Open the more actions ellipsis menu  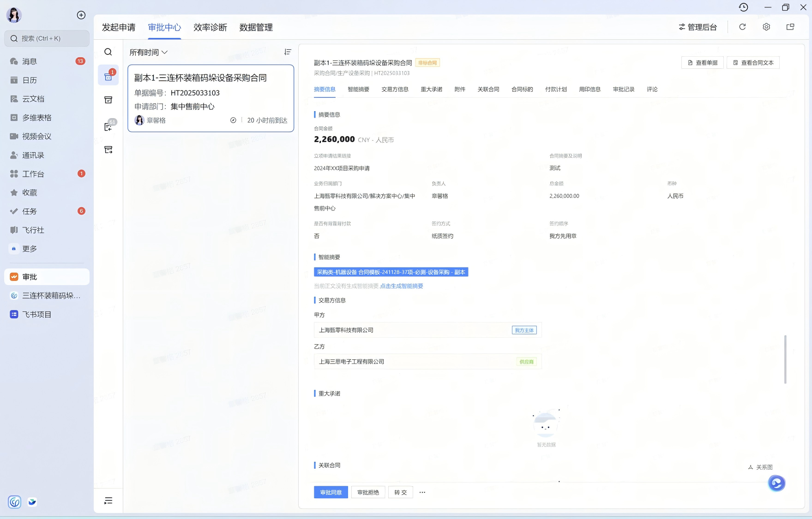coord(422,493)
